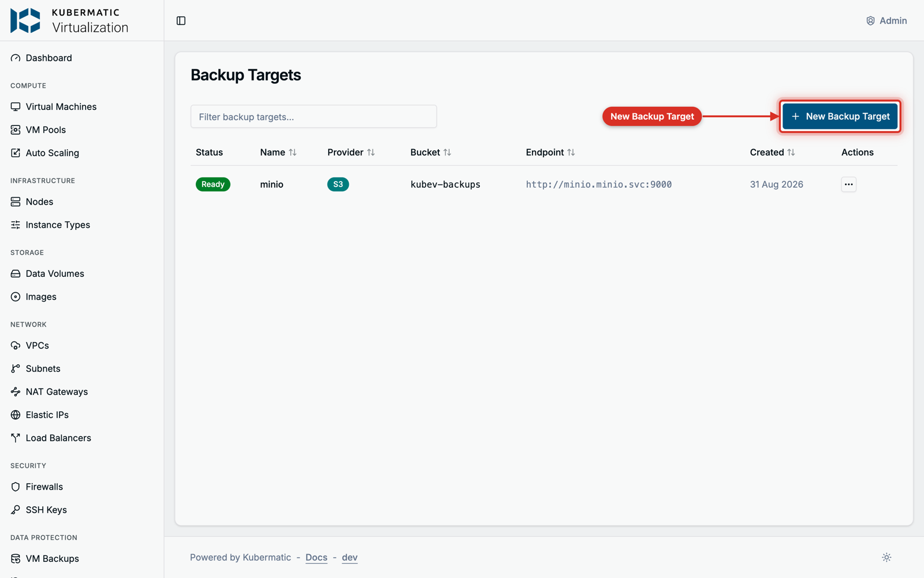924x578 pixels.
Task: Click the http://minio.minio.svc:9000 endpoint
Action: coord(599,184)
